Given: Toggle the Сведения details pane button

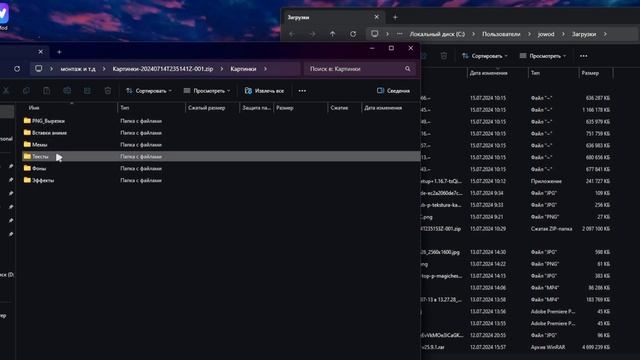Looking at the screenshot, I should click(x=393, y=91).
